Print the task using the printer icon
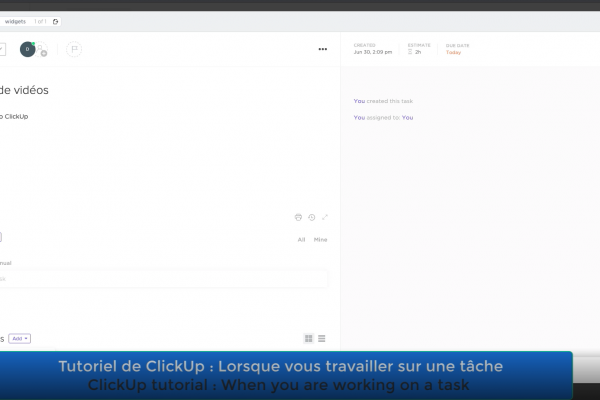 tap(298, 217)
